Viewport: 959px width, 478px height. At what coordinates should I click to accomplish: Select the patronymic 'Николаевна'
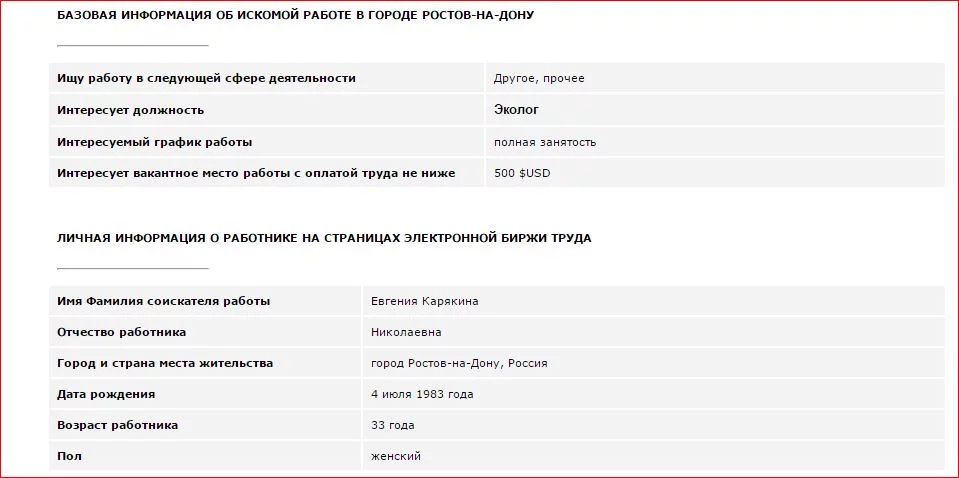[x=406, y=332]
